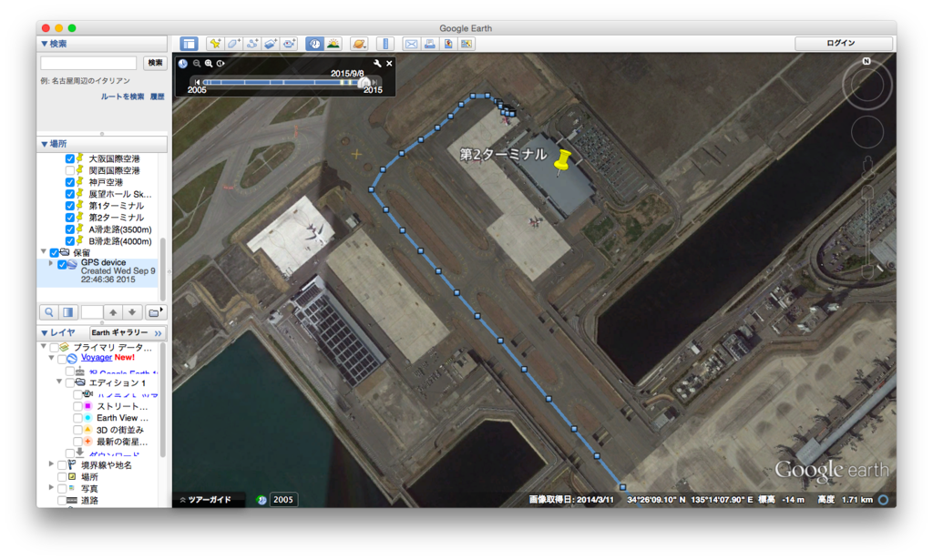Expand the 写真 layer
933x560 pixels.
pyautogui.click(x=51, y=487)
